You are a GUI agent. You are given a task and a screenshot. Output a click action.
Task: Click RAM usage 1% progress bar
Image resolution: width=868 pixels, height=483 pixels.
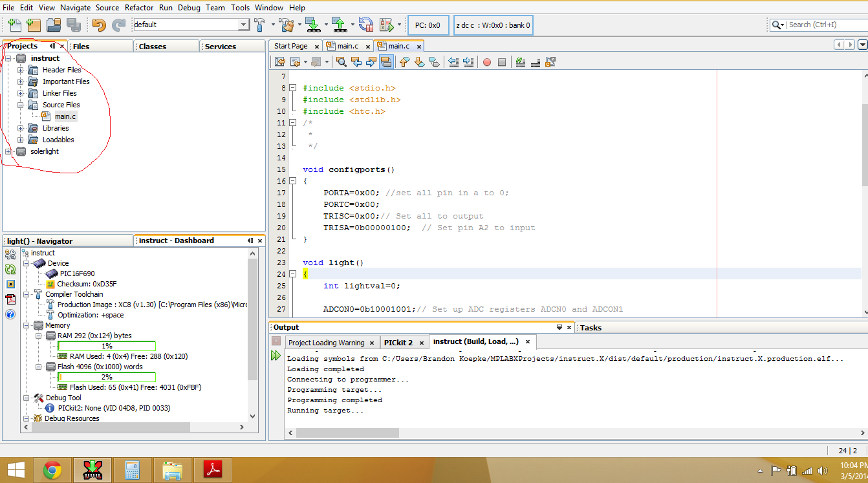[107, 346]
